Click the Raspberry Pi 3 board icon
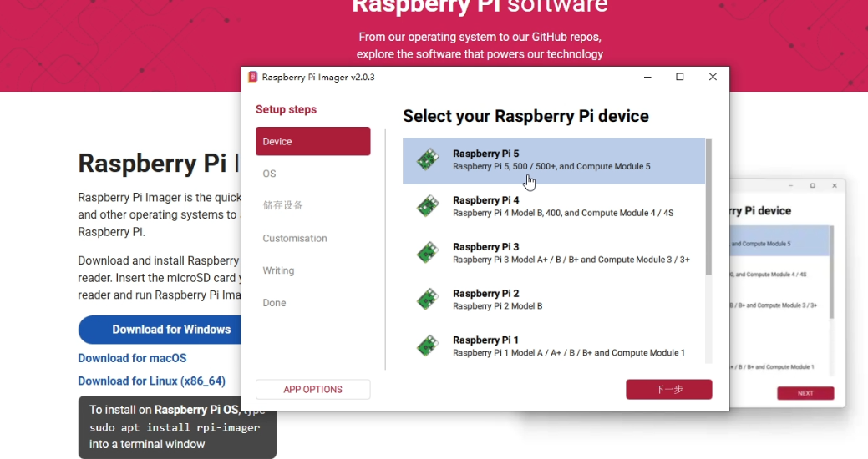The height and width of the screenshot is (459, 868). (x=428, y=253)
